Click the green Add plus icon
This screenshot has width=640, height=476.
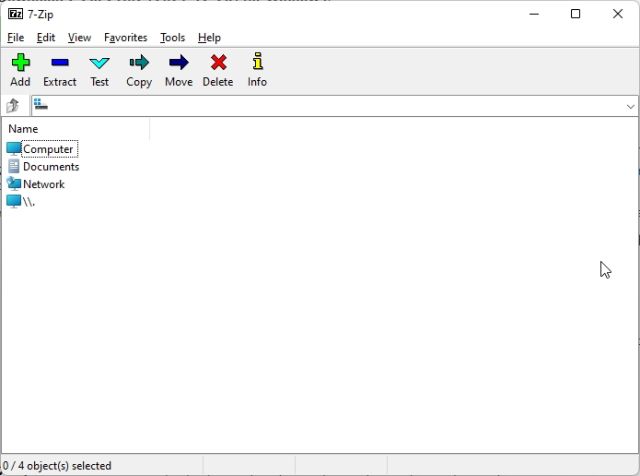(20, 64)
